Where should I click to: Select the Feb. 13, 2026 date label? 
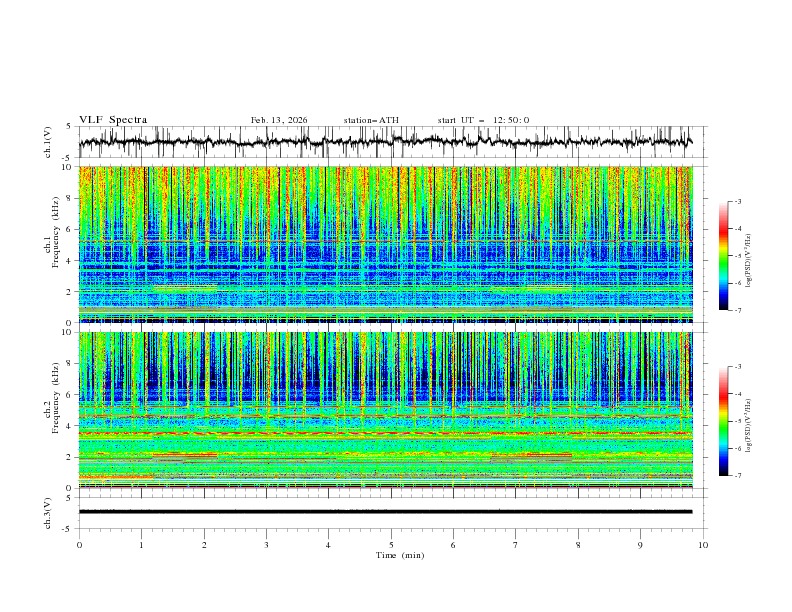(x=279, y=120)
